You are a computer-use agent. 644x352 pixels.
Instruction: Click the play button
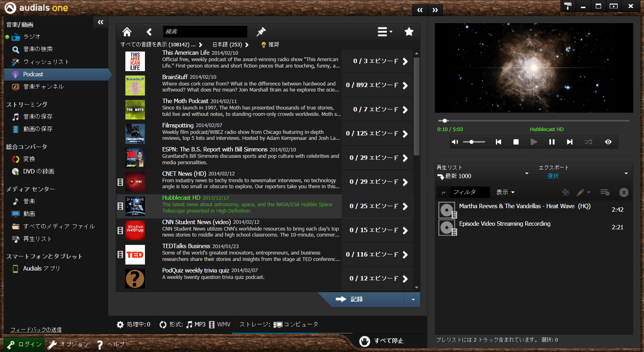(534, 142)
